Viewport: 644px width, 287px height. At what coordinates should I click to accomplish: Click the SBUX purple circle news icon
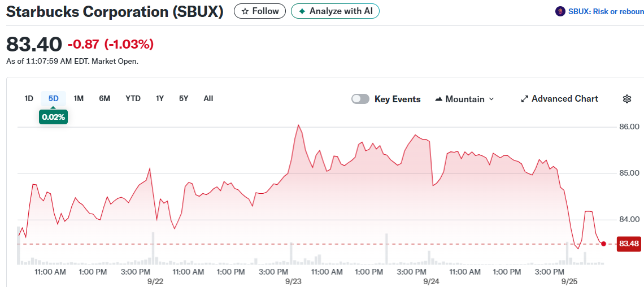[x=560, y=11]
